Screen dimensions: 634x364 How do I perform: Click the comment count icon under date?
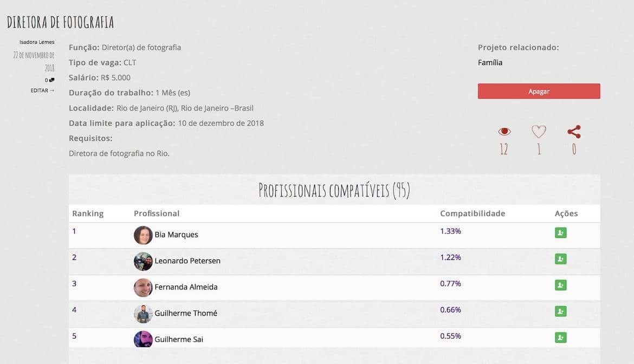click(50, 80)
